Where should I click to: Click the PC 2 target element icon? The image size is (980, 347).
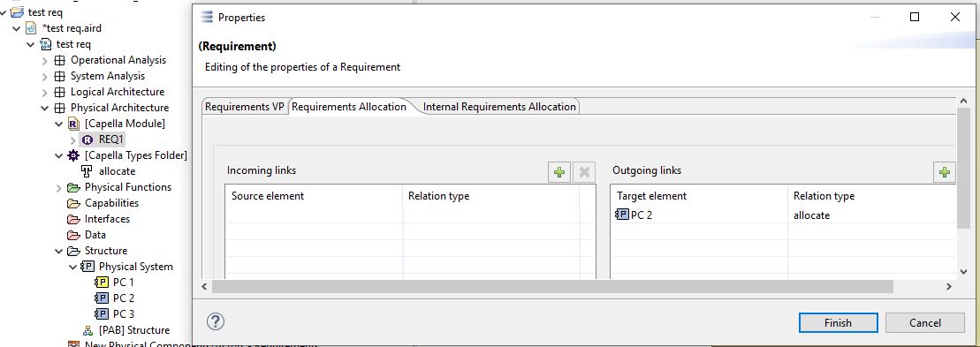point(622,215)
